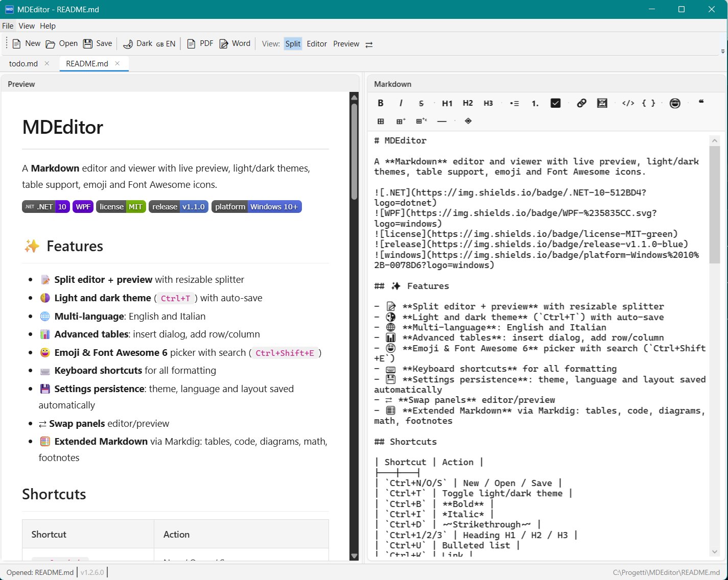The image size is (728, 580).
Task: Click the 'Shortcuts' heading in preview
Action: click(54, 494)
